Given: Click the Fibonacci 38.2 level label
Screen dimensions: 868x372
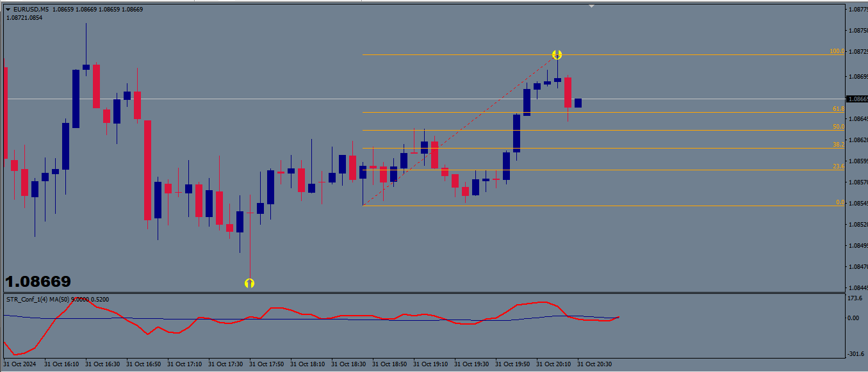Looking at the screenshot, I should (838, 145).
